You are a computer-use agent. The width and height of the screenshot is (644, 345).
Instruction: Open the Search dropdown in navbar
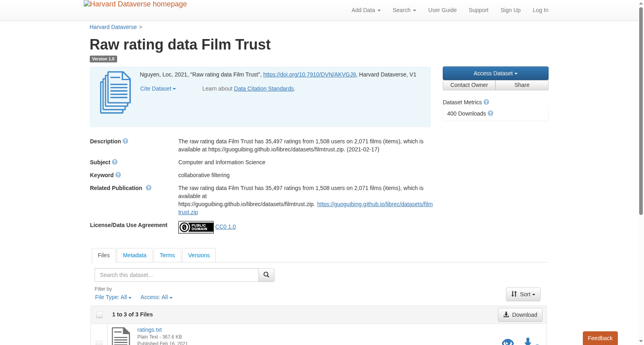404,10
